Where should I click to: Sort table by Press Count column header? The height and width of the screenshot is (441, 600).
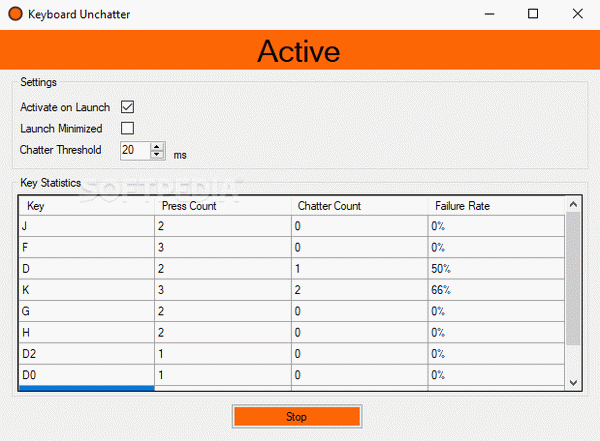click(223, 206)
